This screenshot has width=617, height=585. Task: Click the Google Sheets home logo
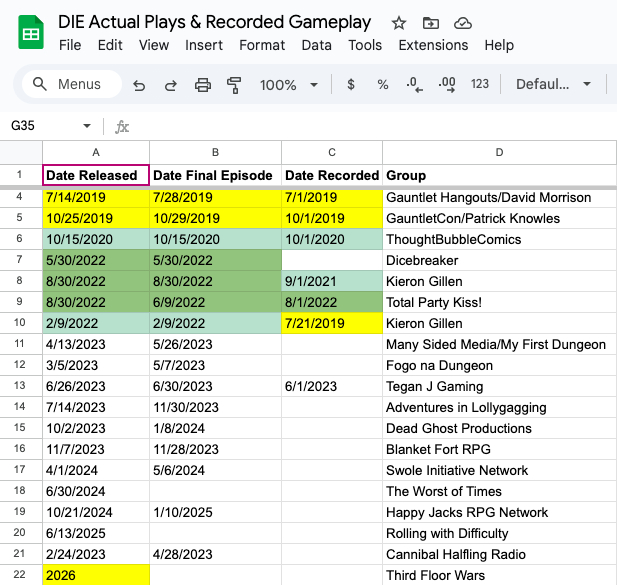(x=30, y=33)
